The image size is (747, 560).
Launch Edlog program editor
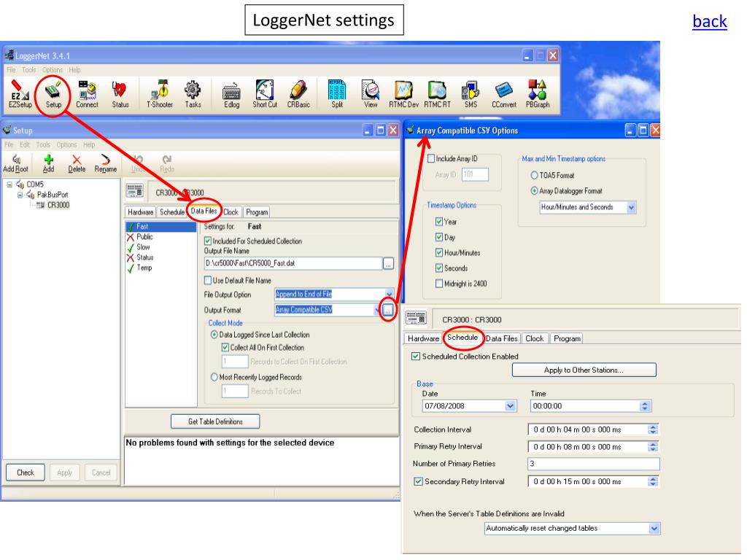tap(231, 94)
